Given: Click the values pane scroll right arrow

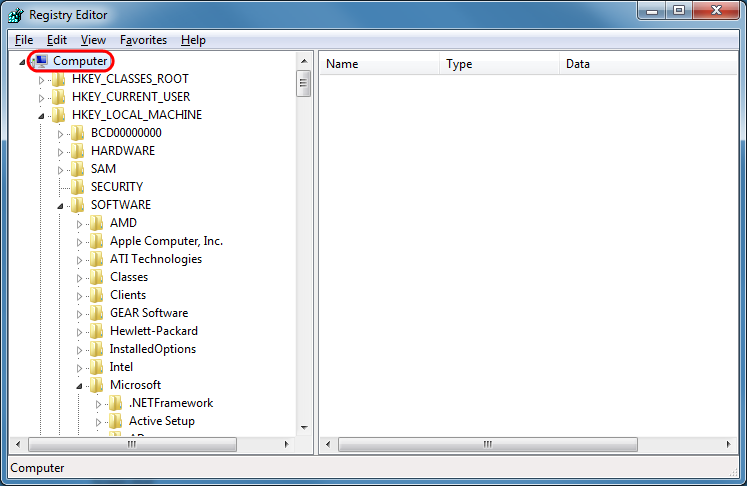Looking at the screenshot, I should 728,445.
